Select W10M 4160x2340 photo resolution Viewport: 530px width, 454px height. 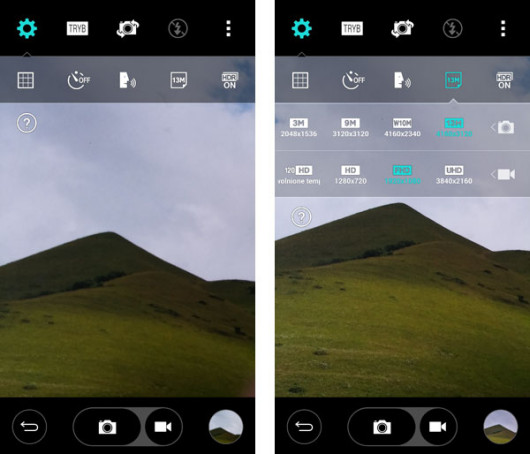[402, 128]
